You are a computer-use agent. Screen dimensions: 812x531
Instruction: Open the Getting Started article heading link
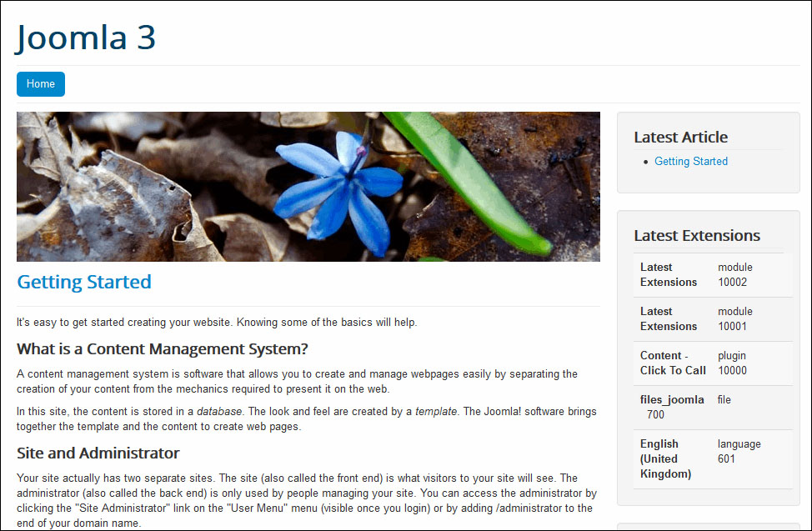pyautogui.click(x=84, y=282)
